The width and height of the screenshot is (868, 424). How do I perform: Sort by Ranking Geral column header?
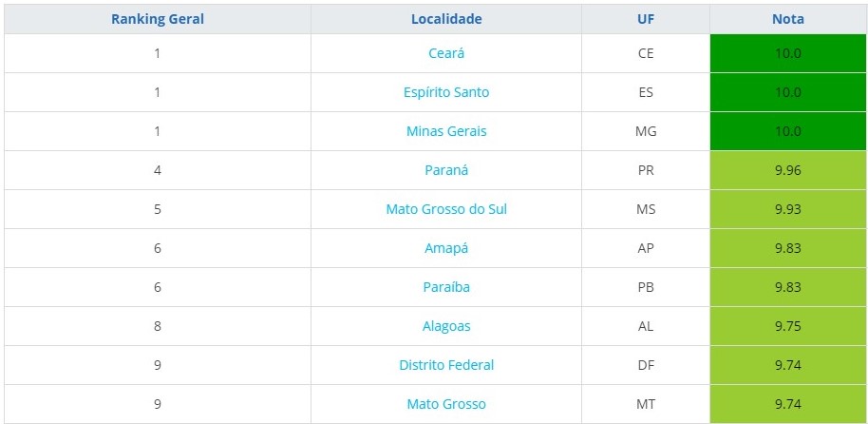click(x=158, y=19)
